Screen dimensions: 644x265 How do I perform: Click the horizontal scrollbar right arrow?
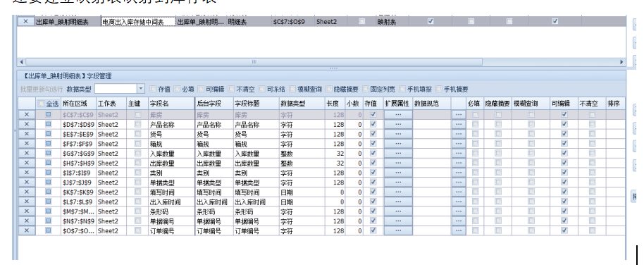[x=622, y=61]
